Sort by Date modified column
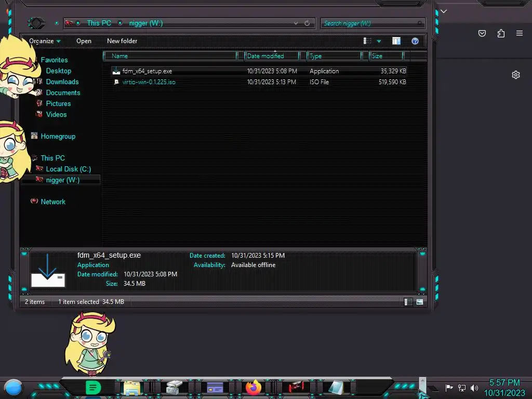 pyautogui.click(x=272, y=56)
